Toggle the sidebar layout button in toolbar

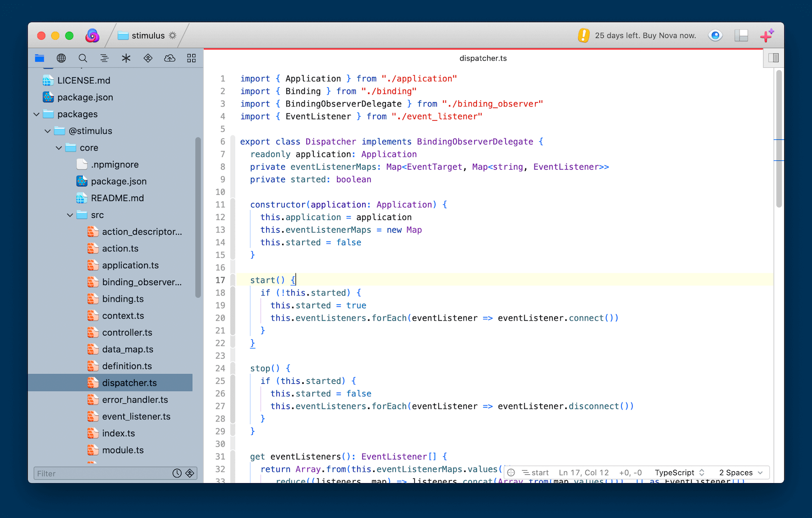click(x=741, y=35)
